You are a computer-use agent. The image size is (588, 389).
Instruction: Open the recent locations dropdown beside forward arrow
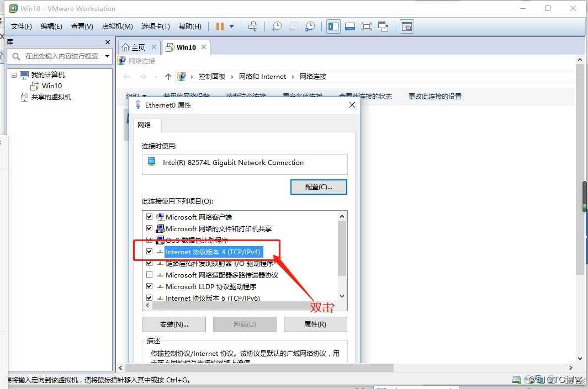point(156,77)
